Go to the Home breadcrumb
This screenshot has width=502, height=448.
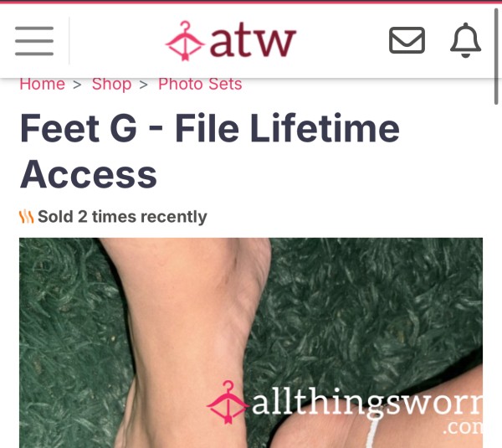click(x=43, y=85)
